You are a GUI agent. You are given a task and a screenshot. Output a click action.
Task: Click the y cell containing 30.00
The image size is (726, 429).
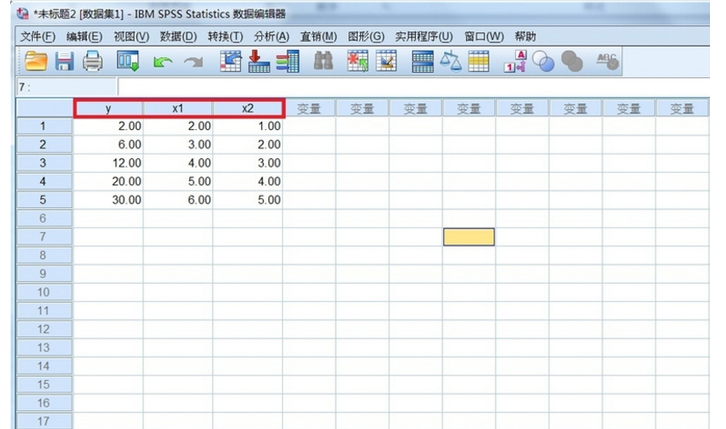(108, 200)
